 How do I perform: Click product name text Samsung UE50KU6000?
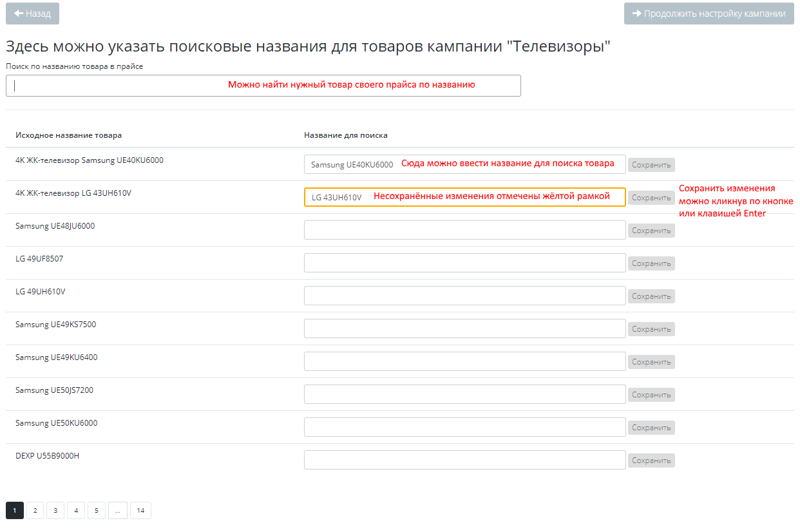(57, 423)
